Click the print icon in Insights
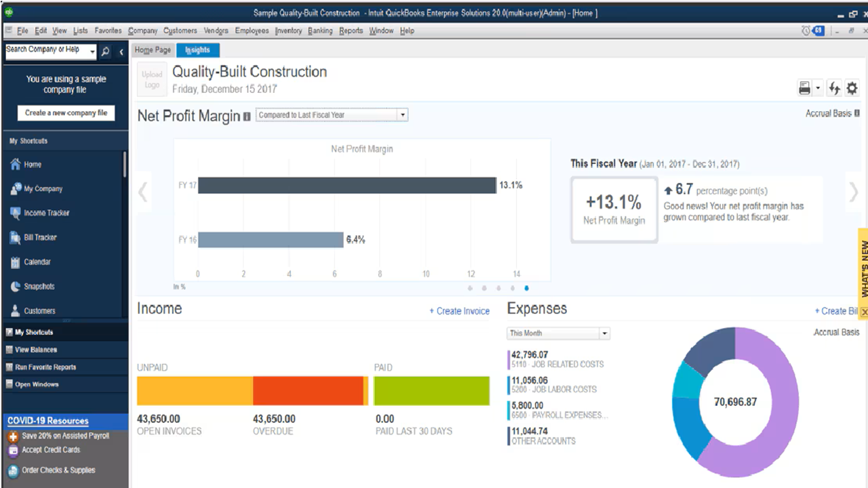This screenshot has height=488, width=868. point(805,88)
